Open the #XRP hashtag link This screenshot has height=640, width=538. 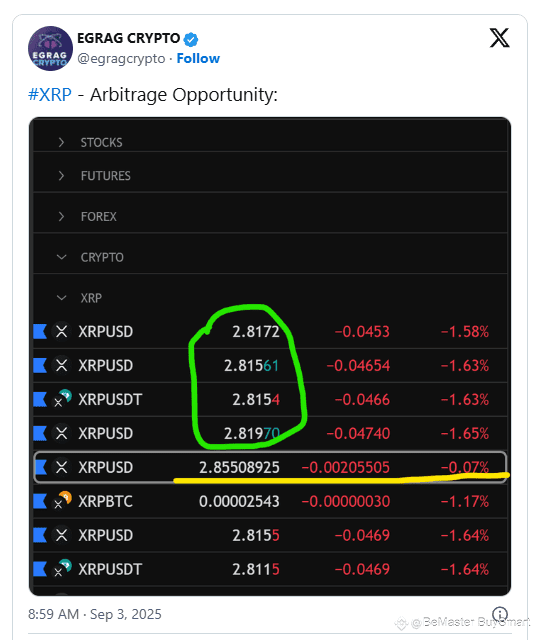[50, 95]
